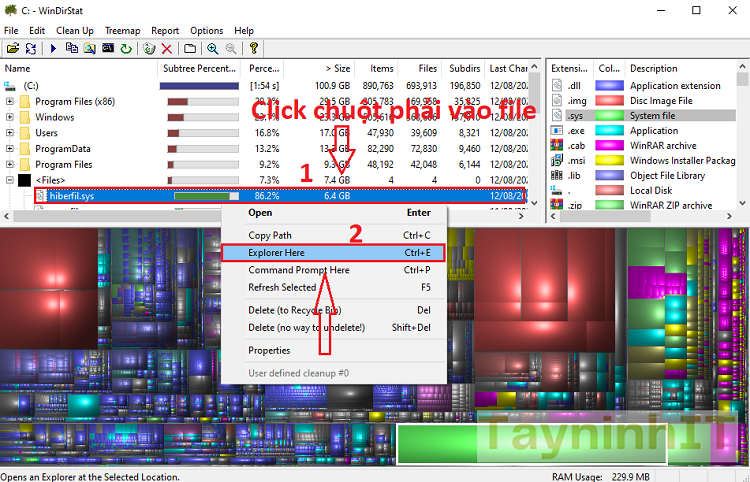
Task: Click the red X delete toolbar icon
Action: 168,48
